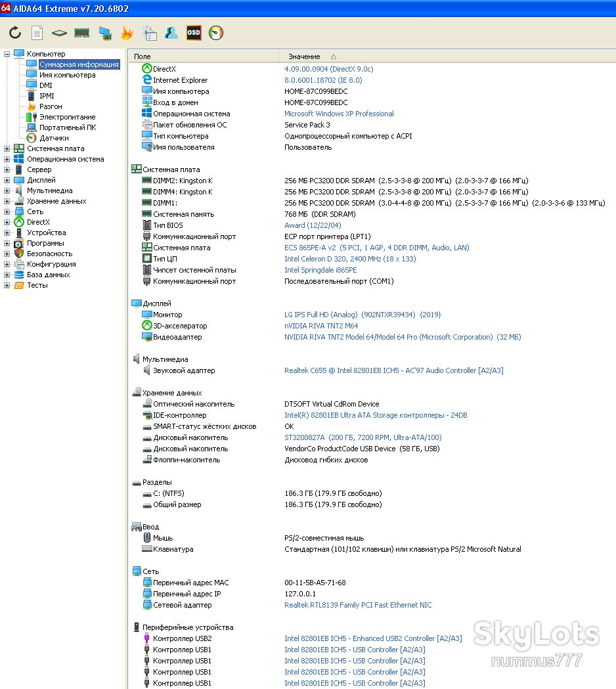Open the Report document toolbar icon

point(37,33)
